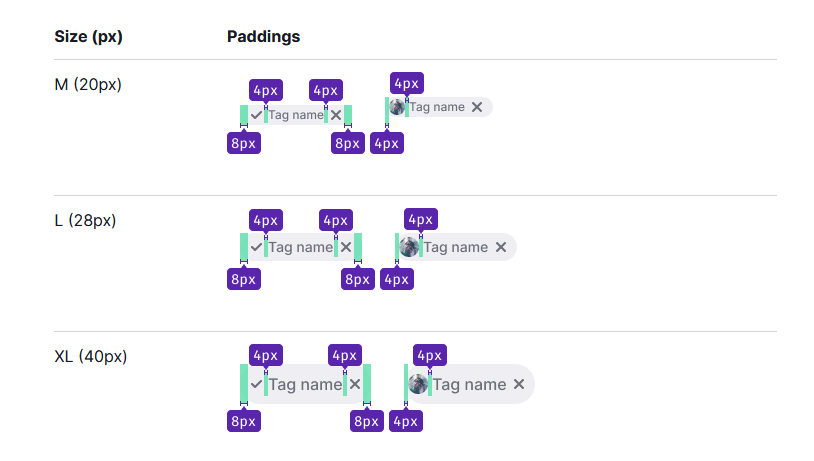Click the checkmark icon in M row tag
This screenshot has width=814, height=461.
(x=256, y=115)
